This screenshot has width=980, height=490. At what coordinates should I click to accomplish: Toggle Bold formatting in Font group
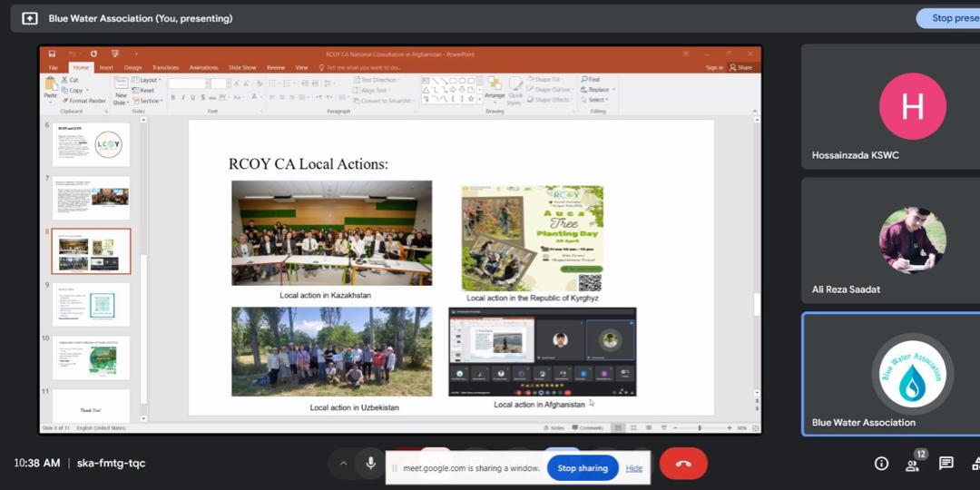click(x=171, y=97)
